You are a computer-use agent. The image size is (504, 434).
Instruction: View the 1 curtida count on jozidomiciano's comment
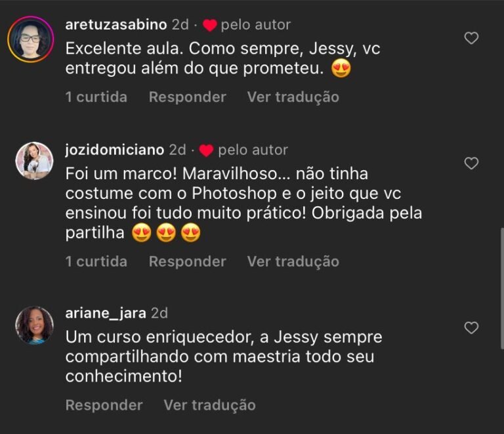coord(96,261)
